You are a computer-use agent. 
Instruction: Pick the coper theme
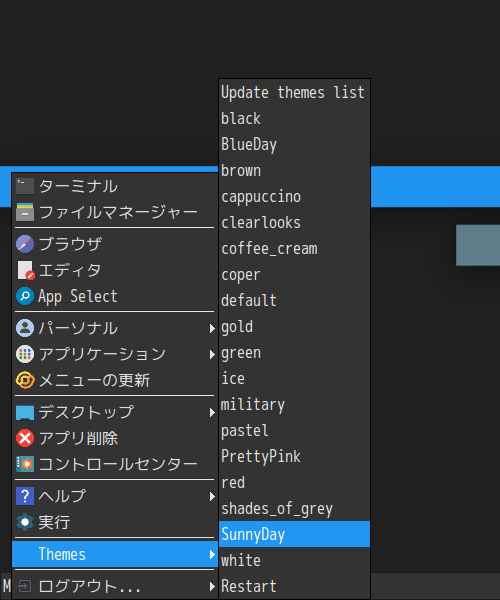(294, 275)
